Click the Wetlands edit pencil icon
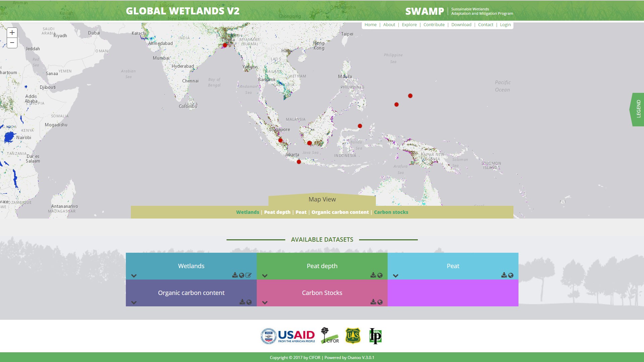 (248, 275)
